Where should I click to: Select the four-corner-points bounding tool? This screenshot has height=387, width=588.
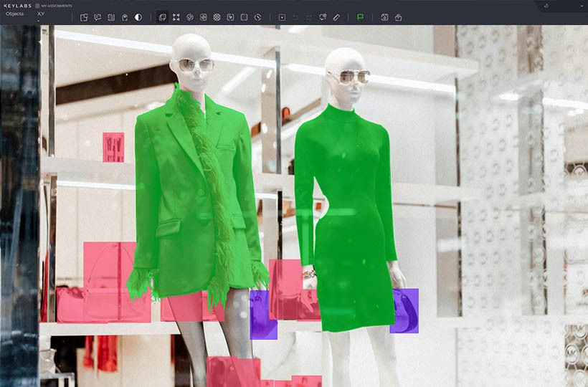[x=176, y=17]
